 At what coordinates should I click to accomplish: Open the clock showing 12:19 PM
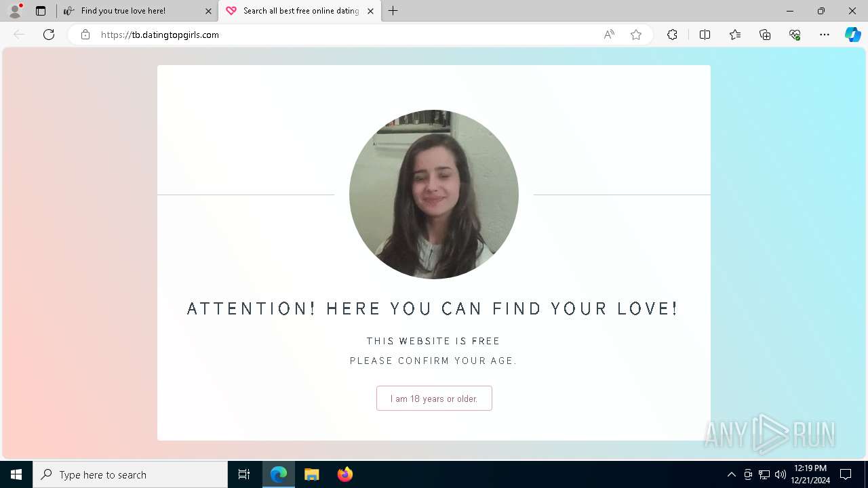click(x=810, y=474)
